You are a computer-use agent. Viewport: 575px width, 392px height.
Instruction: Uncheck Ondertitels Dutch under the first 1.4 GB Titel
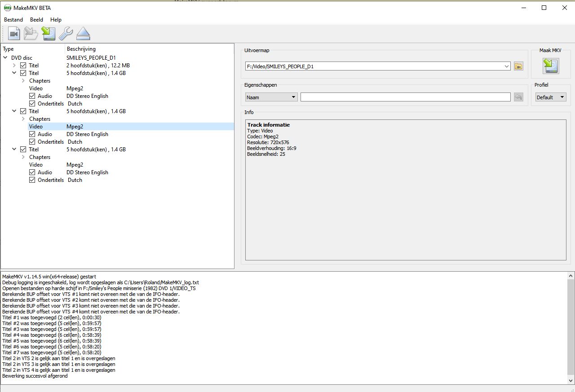[x=32, y=104]
